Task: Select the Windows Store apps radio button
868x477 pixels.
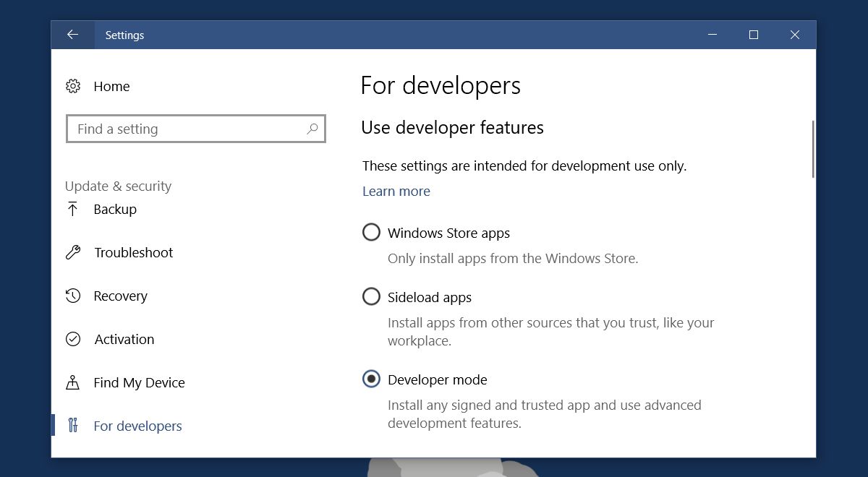Action: [x=371, y=233]
